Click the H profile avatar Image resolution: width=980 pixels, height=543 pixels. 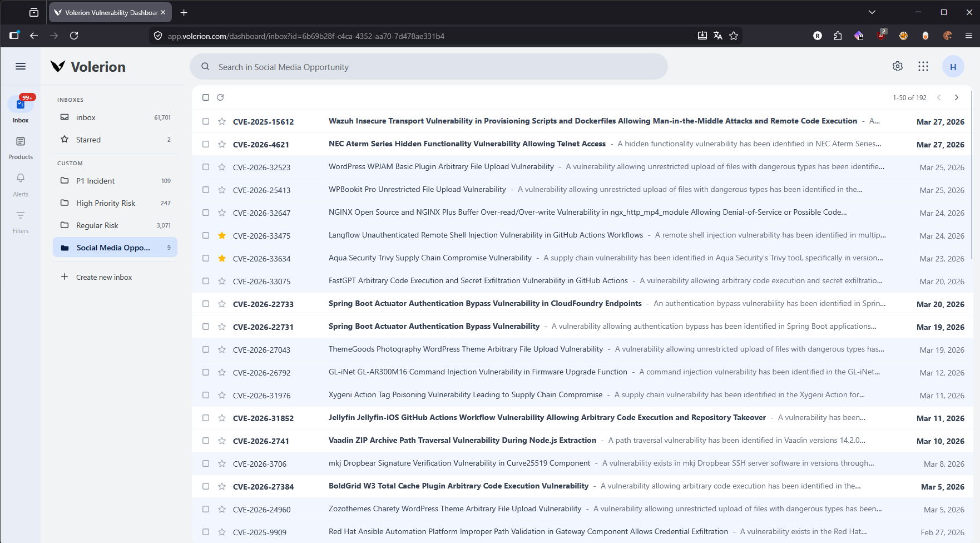(x=953, y=66)
